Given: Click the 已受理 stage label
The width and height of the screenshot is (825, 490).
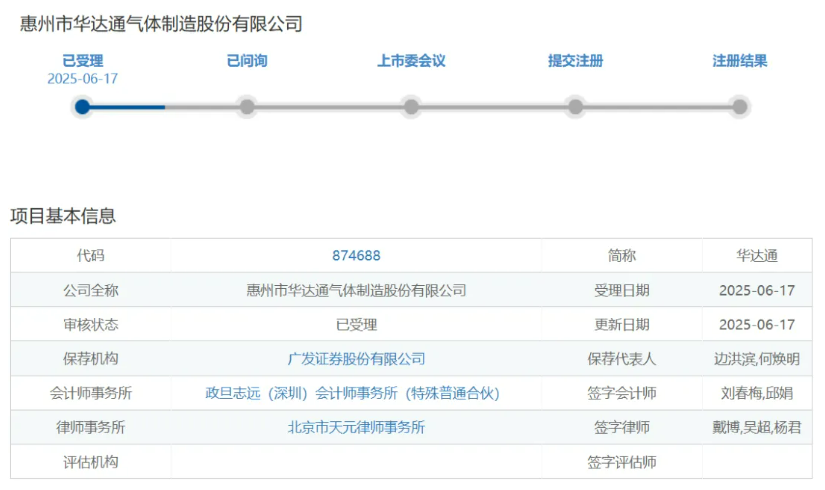Looking at the screenshot, I should click(83, 61).
